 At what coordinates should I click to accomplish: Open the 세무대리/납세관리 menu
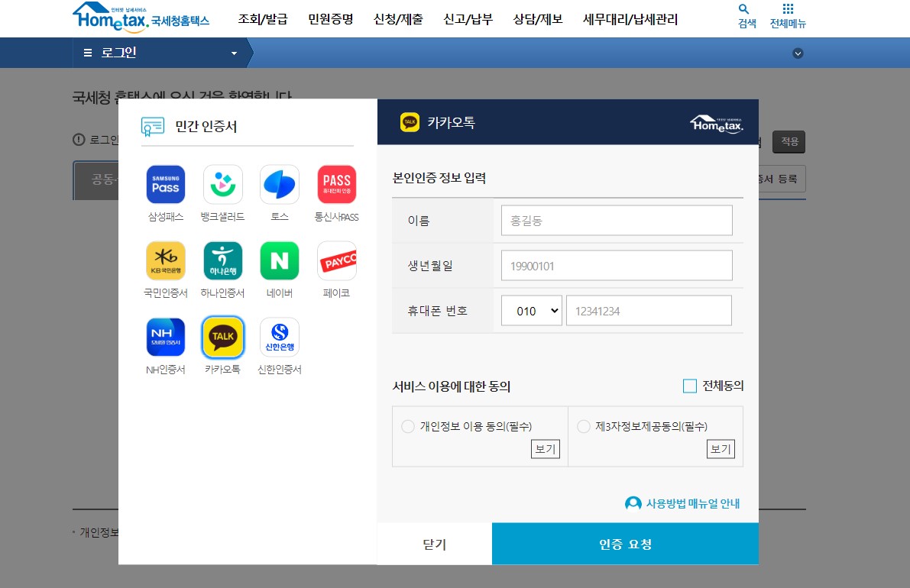click(x=630, y=19)
